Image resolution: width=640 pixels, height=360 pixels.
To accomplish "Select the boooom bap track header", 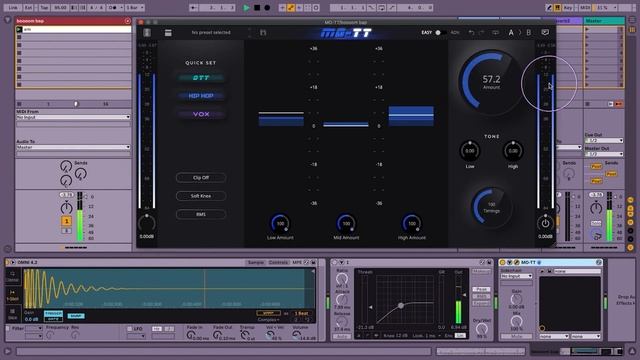I will 73,21.
